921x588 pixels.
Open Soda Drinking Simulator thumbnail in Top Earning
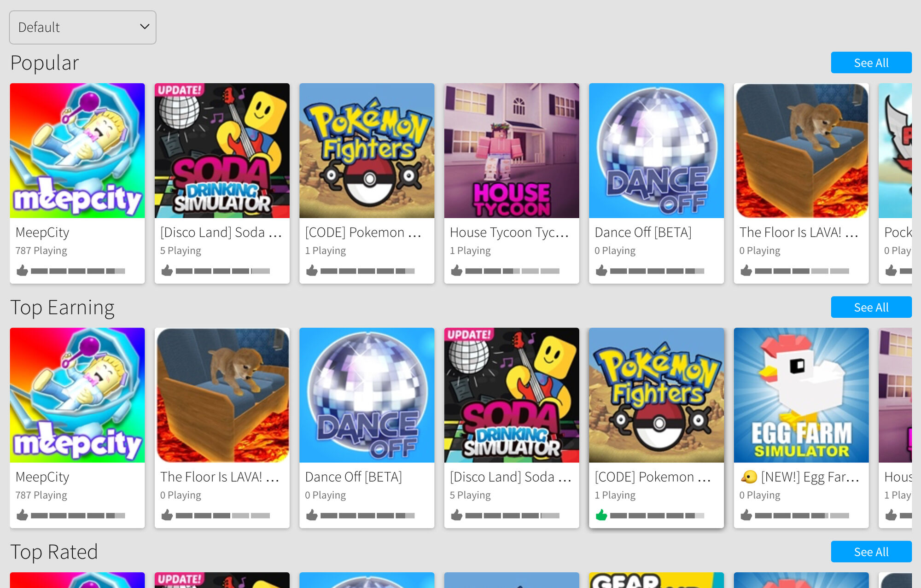[512, 395]
